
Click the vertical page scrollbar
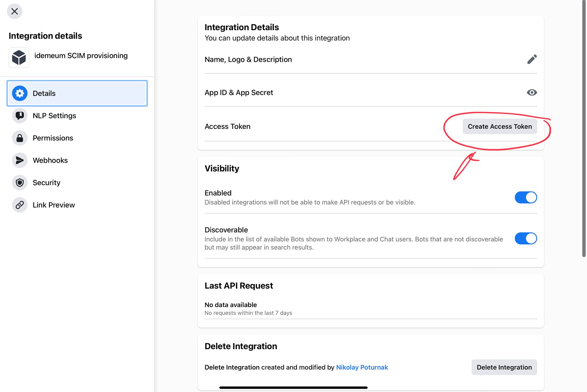coord(584,129)
